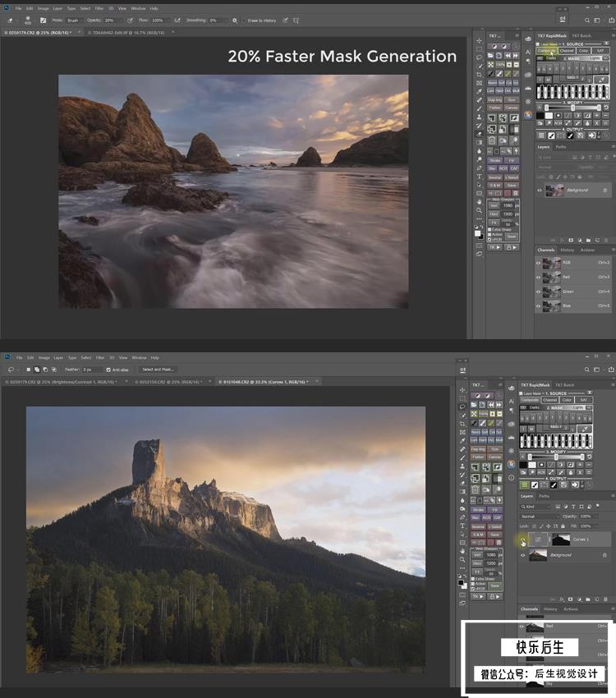616x698 pixels.
Task: Click the add to selection mode icon in the bottom options bar
Action: (x=37, y=370)
